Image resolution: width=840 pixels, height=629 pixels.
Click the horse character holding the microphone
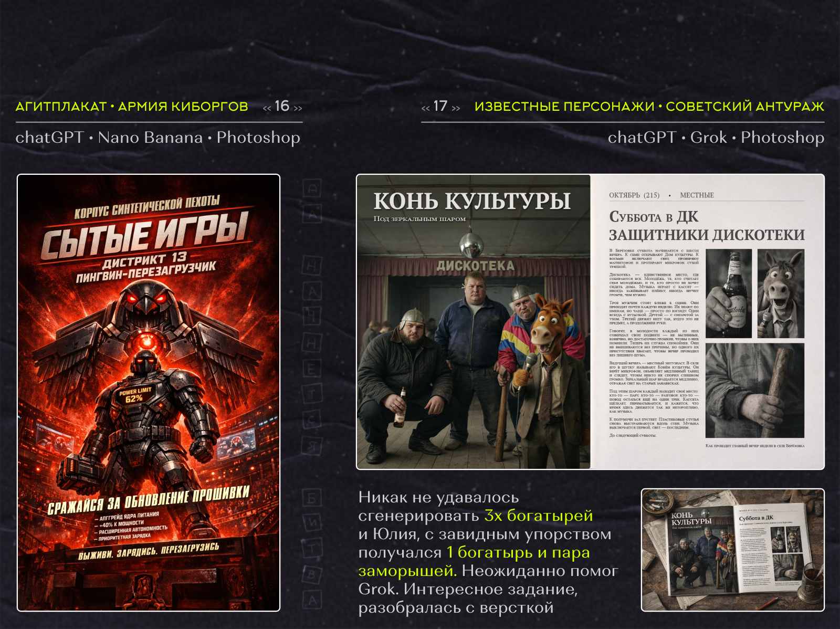(549, 336)
